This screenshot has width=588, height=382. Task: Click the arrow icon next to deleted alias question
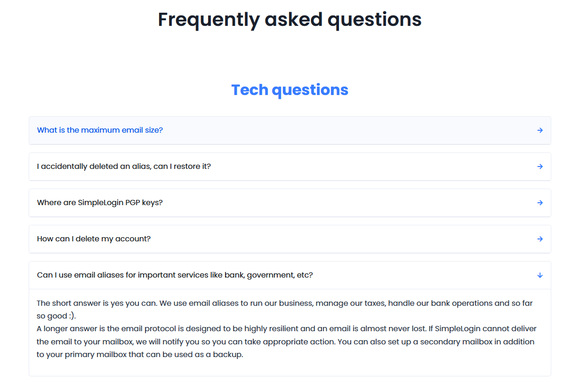pos(540,167)
